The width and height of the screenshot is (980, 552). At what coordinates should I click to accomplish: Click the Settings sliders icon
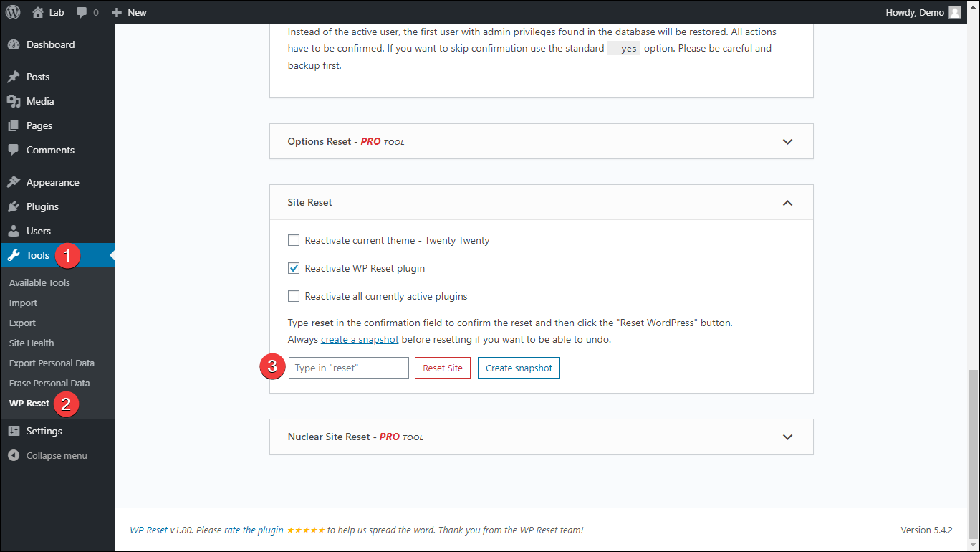[14, 431]
